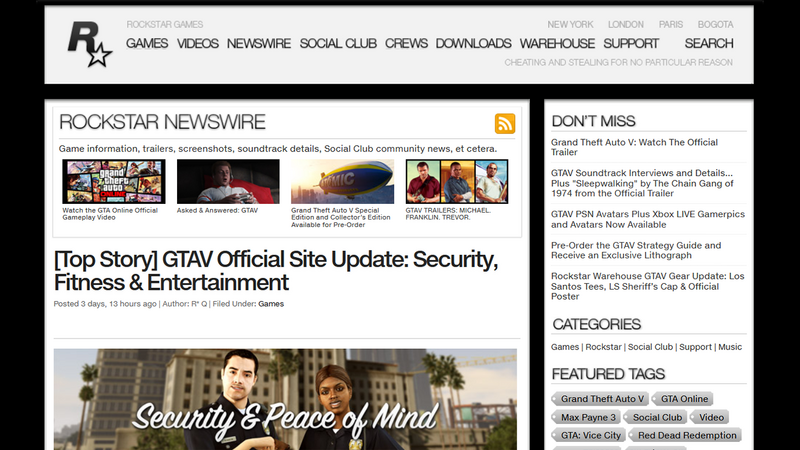Click the Red Dead Redemption tag
The height and width of the screenshot is (450, 800).
tap(685, 435)
